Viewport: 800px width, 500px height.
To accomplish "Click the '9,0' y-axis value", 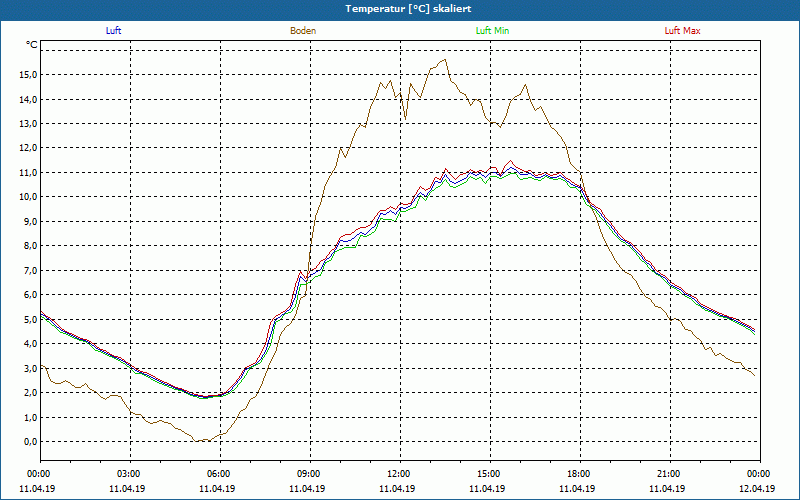I will [30, 221].
